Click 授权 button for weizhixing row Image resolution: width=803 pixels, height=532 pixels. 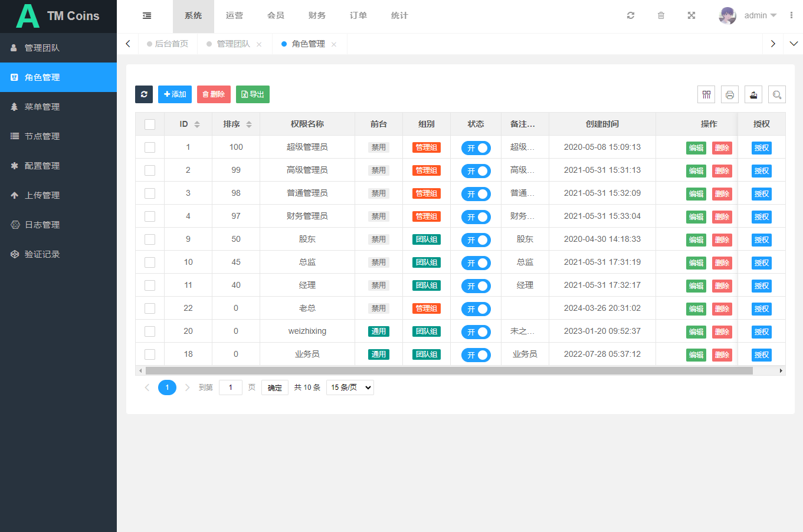click(x=761, y=332)
